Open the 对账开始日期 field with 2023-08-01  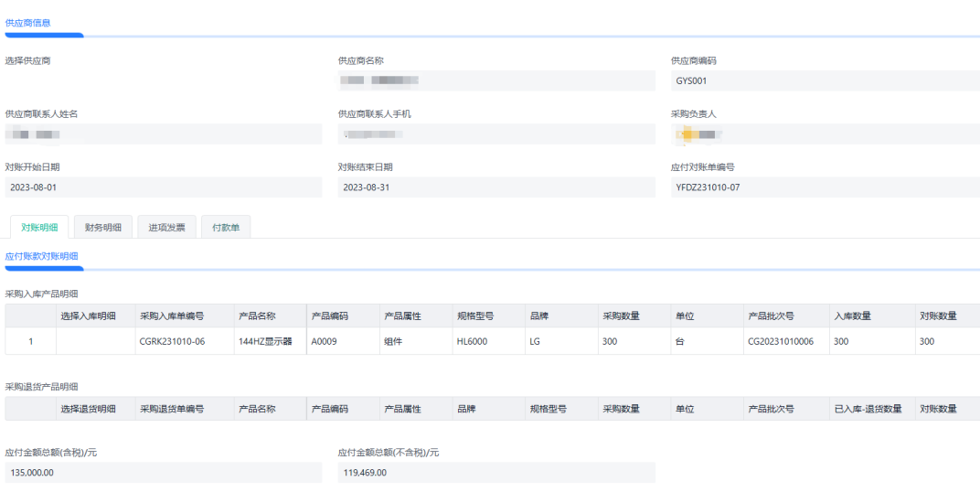click(163, 187)
